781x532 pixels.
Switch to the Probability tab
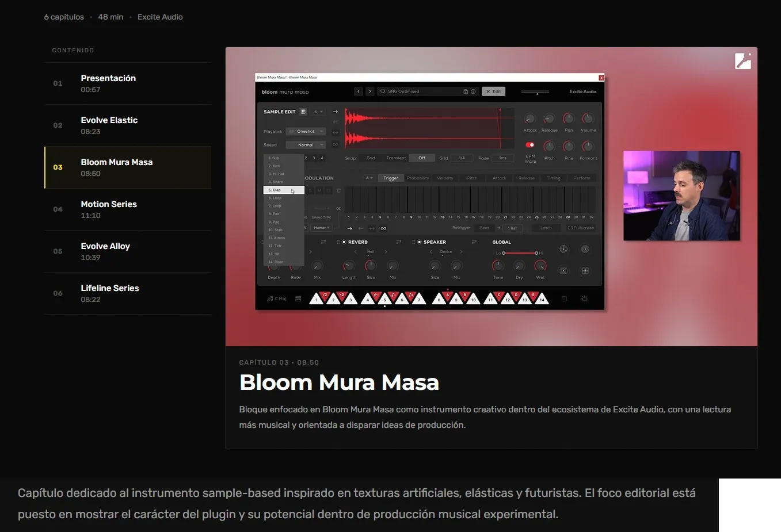point(418,178)
